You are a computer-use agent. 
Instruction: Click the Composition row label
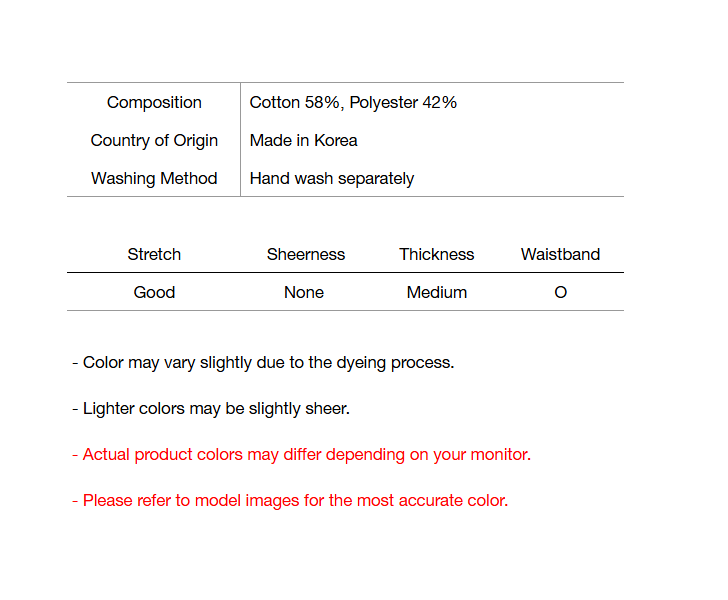[154, 102]
